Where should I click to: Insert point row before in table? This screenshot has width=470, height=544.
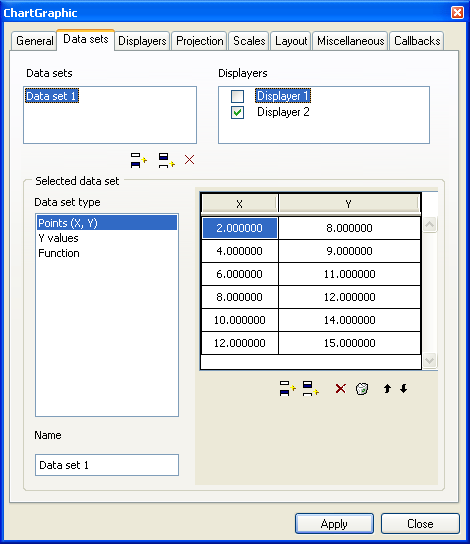click(288, 388)
